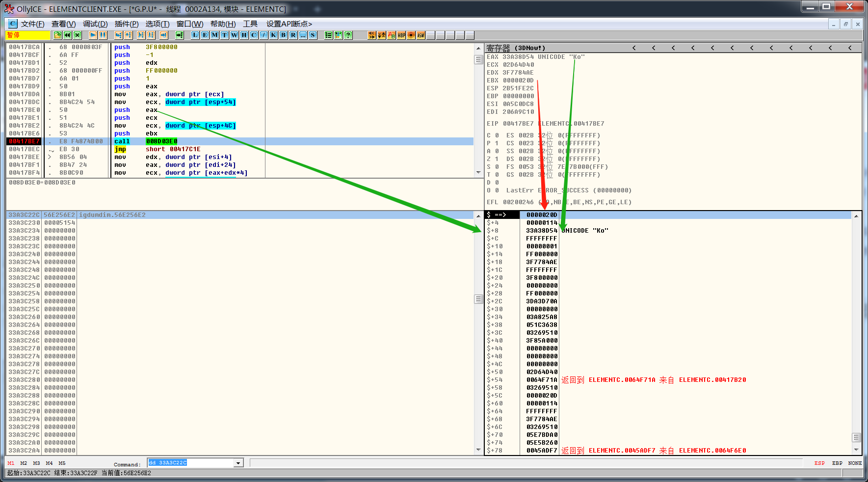Select NONE stack addressing mode
The width and height of the screenshot is (868, 482).
click(855, 463)
